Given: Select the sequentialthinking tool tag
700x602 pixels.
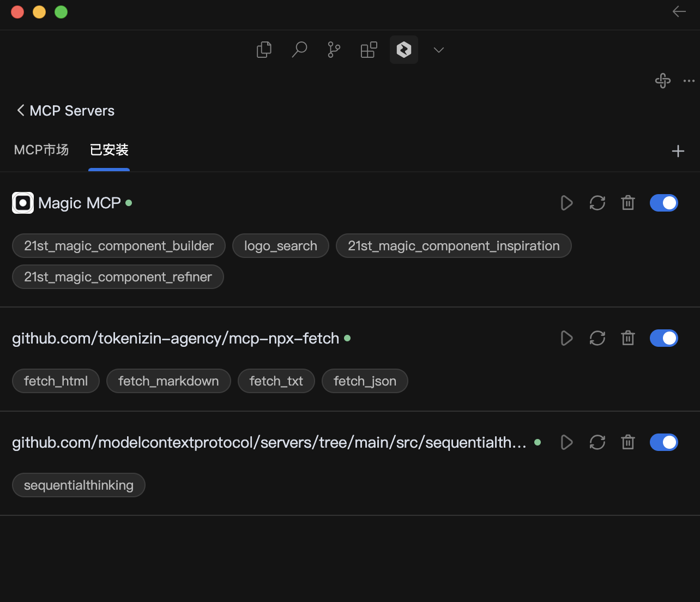Looking at the screenshot, I should (x=79, y=485).
